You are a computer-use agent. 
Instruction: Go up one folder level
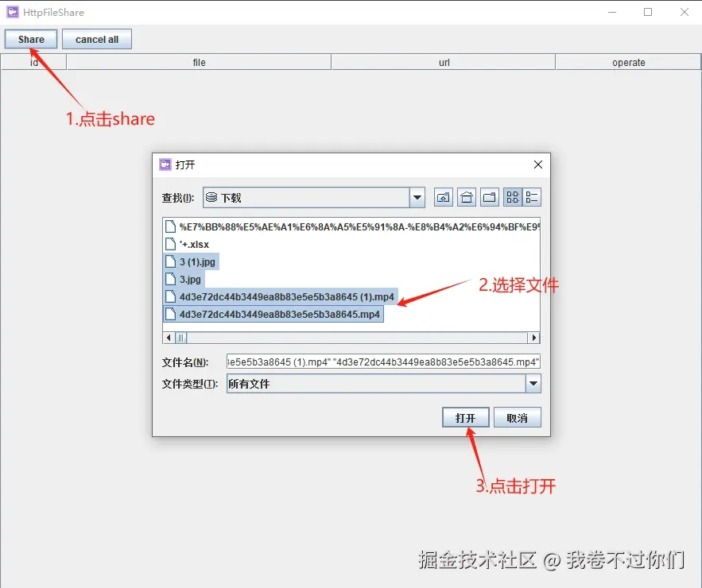(444, 197)
